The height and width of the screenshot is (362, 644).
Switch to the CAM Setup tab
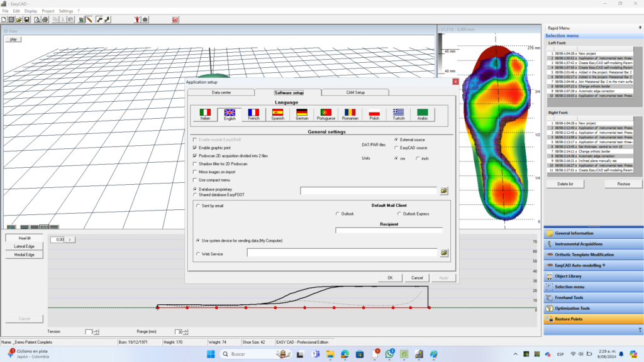pyautogui.click(x=355, y=92)
